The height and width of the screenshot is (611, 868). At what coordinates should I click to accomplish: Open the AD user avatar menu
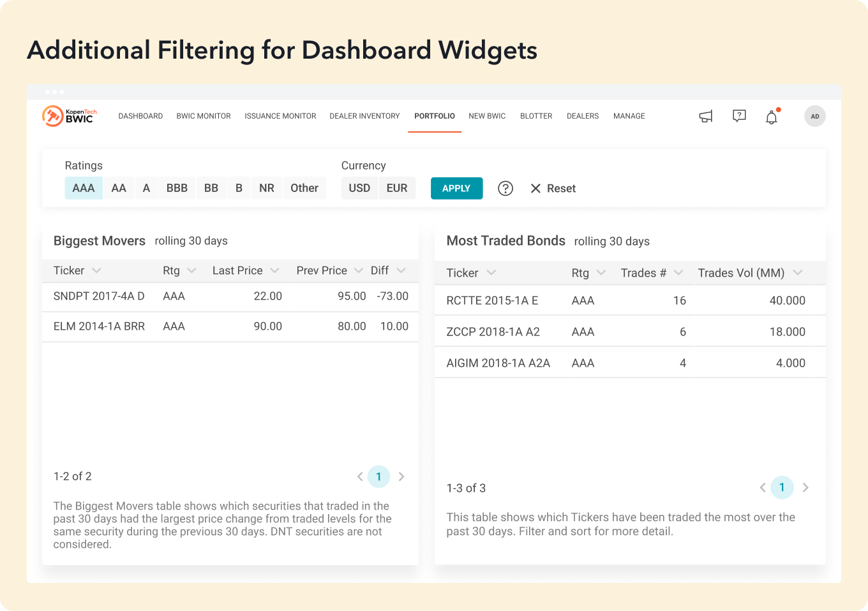814,116
